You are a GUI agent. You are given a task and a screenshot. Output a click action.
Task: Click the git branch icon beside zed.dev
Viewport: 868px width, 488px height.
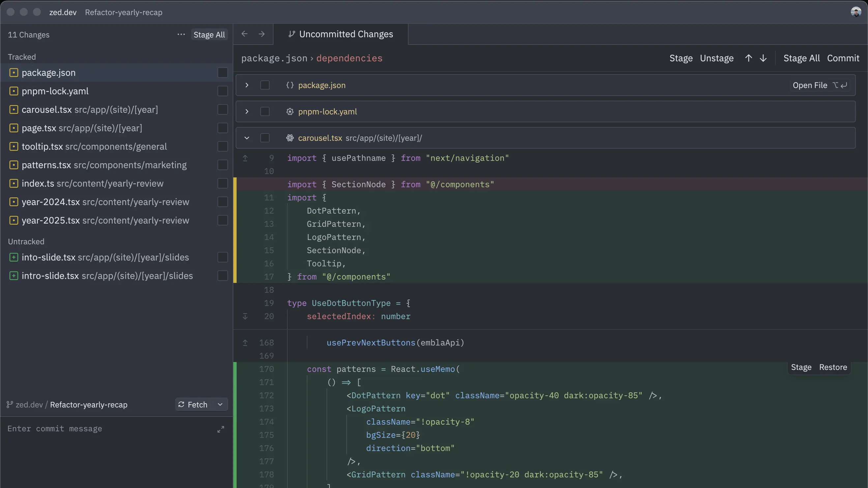(x=9, y=404)
